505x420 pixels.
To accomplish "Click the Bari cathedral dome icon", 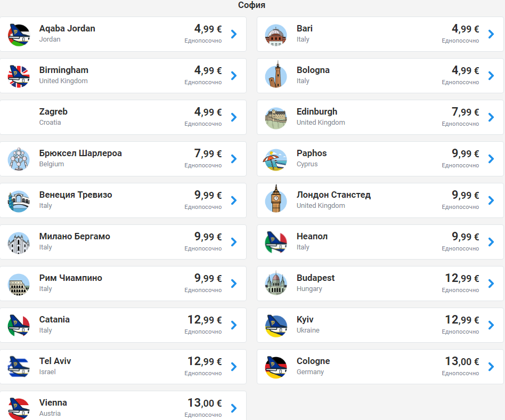I will (276, 35).
